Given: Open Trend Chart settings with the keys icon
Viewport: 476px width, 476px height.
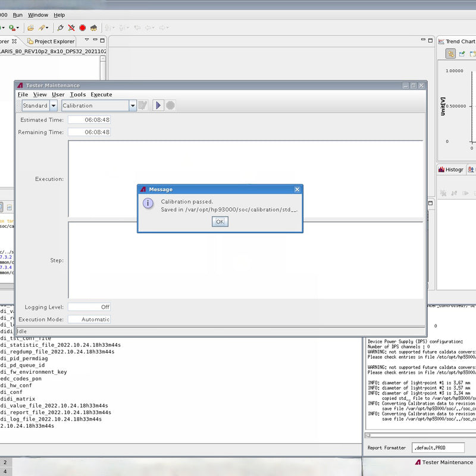Looking at the screenshot, I should click(x=451, y=54).
